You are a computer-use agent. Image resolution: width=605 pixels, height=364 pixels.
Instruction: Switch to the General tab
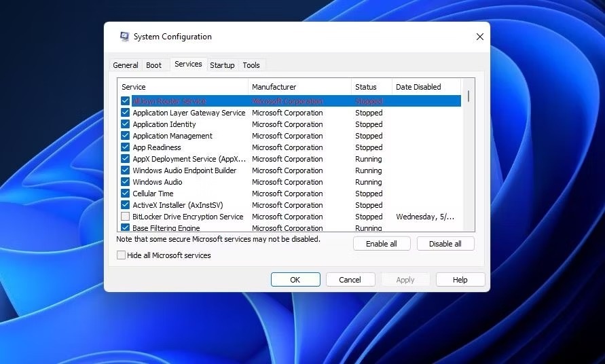click(126, 65)
